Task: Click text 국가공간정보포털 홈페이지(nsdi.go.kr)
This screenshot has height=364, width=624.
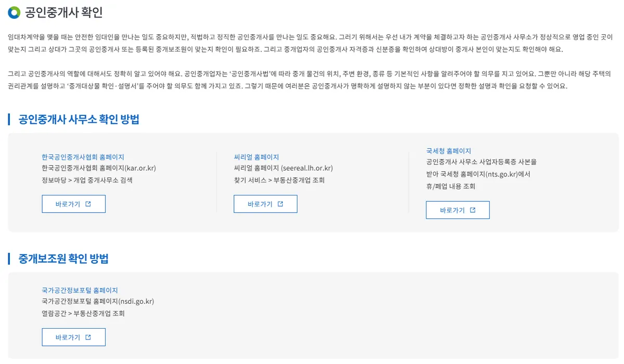Action: (98, 301)
